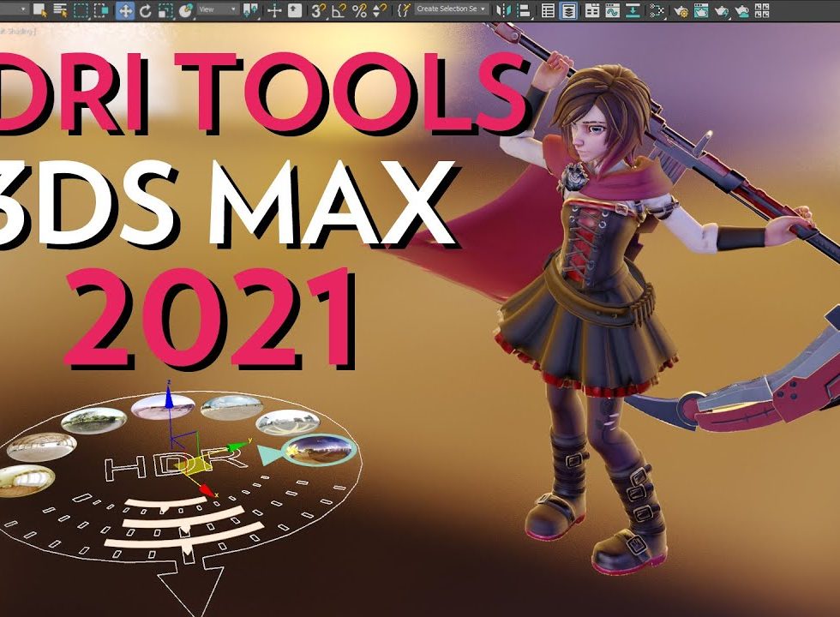The image size is (840, 617).
Task: Toggle the Scene Explorer
Action: pyautogui.click(x=548, y=10)
